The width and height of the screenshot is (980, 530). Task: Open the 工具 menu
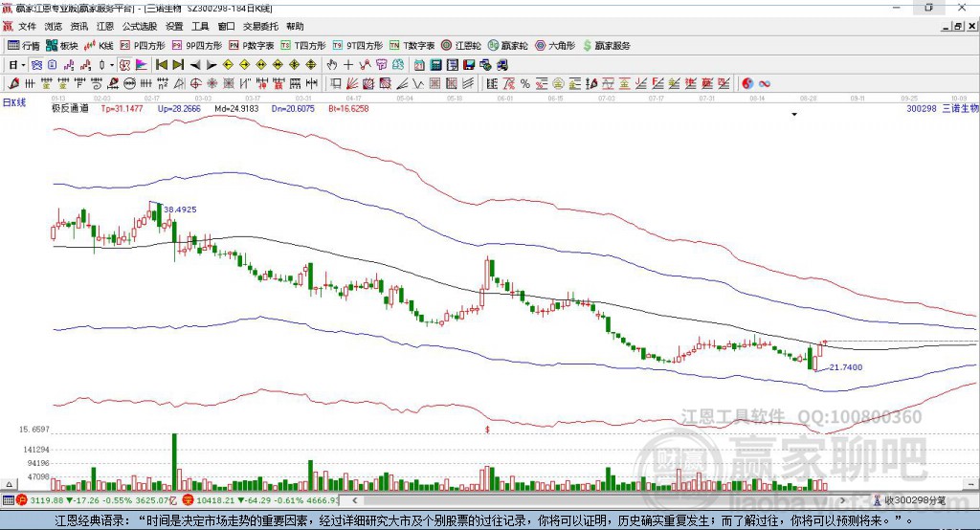pyautogui.click(x=200, y=26)
